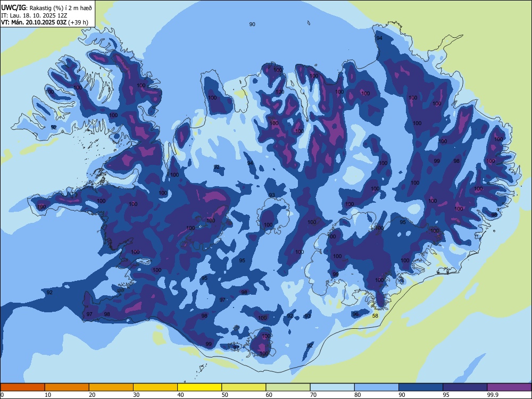The image size is (532, 399).
Task: Click the legend tick label "30"
Action: point(136,395)
